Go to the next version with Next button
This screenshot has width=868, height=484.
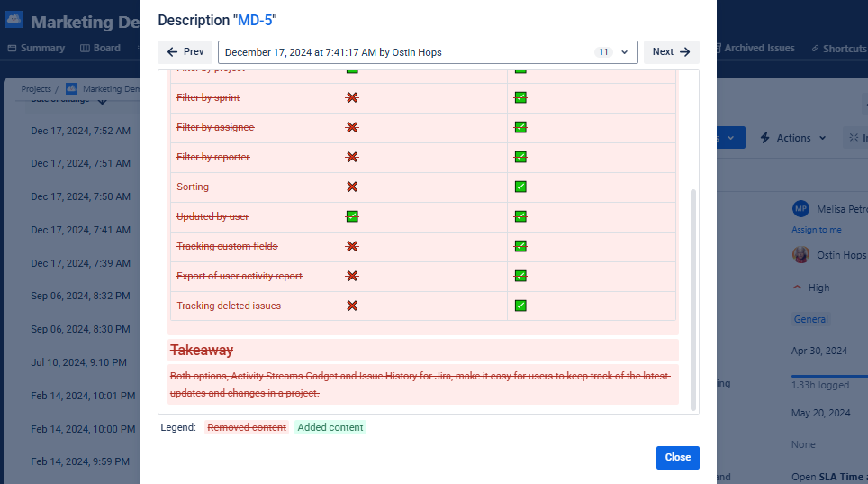pos(671,52)
